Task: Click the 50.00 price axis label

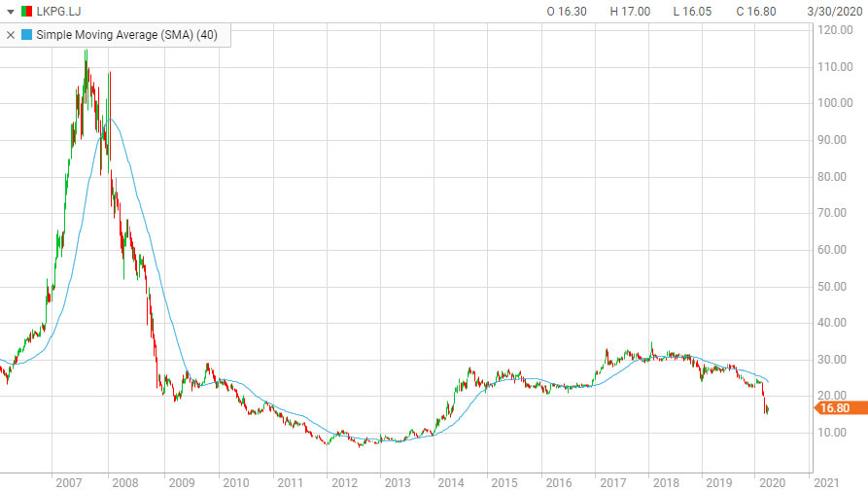Action: coord(833,287)
